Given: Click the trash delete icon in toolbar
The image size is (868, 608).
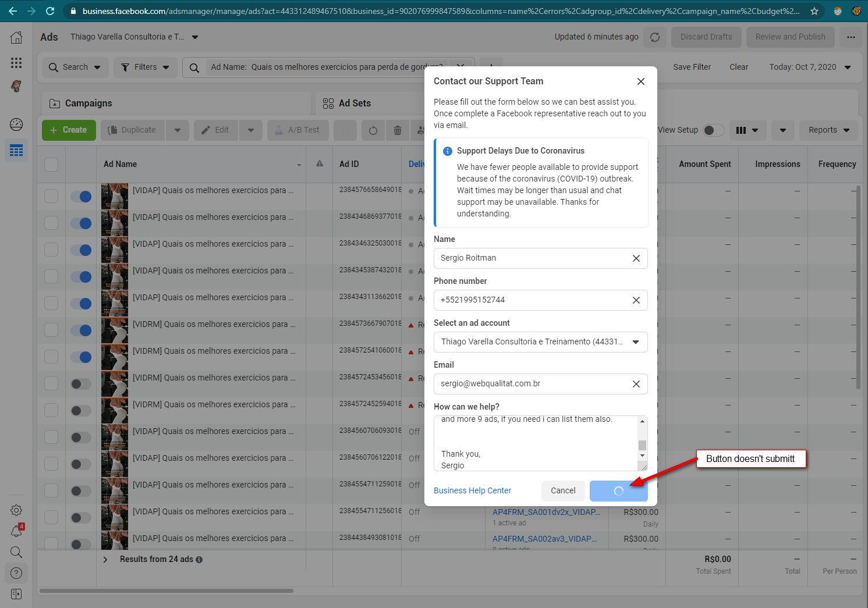Looking at the screenshot, I should [398, 130].
